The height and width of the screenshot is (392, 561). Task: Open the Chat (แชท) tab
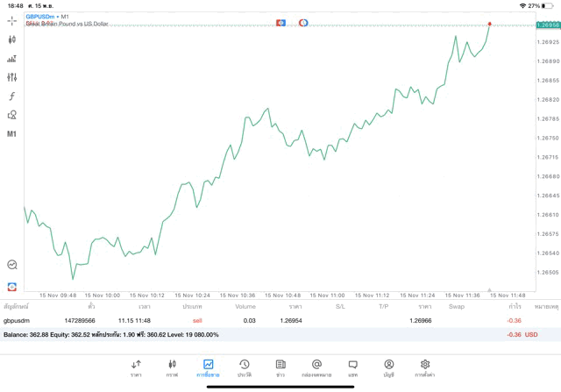[352, 367]
